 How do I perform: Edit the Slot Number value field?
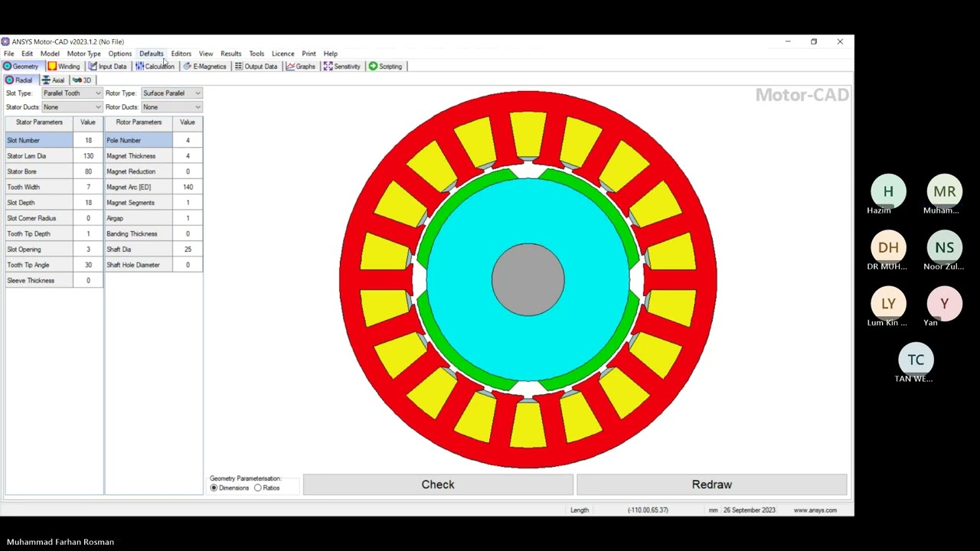[x=88, y=141]
